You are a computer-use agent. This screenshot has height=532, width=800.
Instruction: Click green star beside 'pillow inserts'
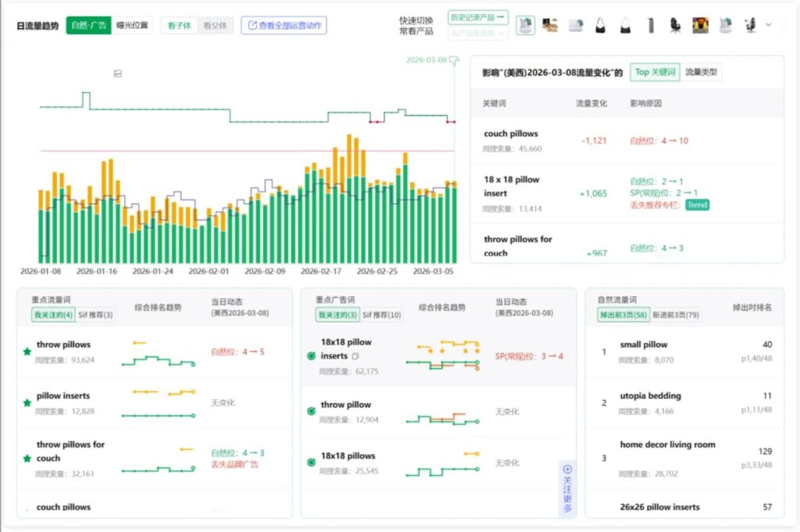[27, 403]
